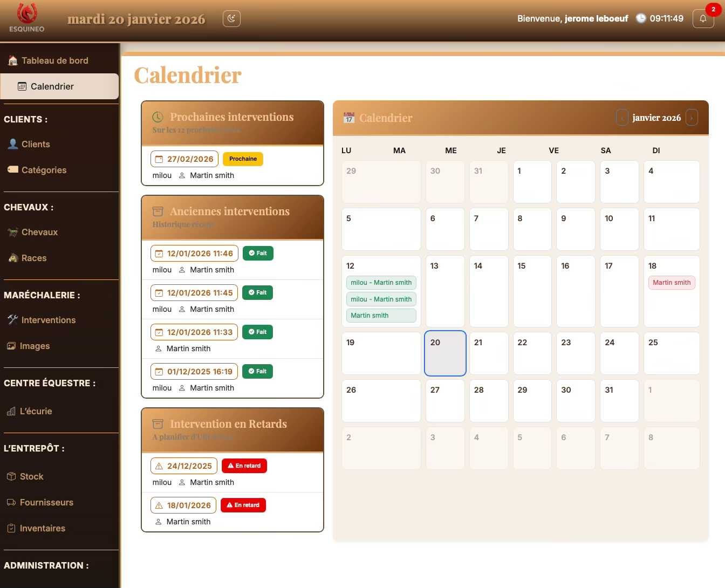Viewport: 725px width, 588px height.
Task: Open the notifications bell
Action: [x=703, y=19]
